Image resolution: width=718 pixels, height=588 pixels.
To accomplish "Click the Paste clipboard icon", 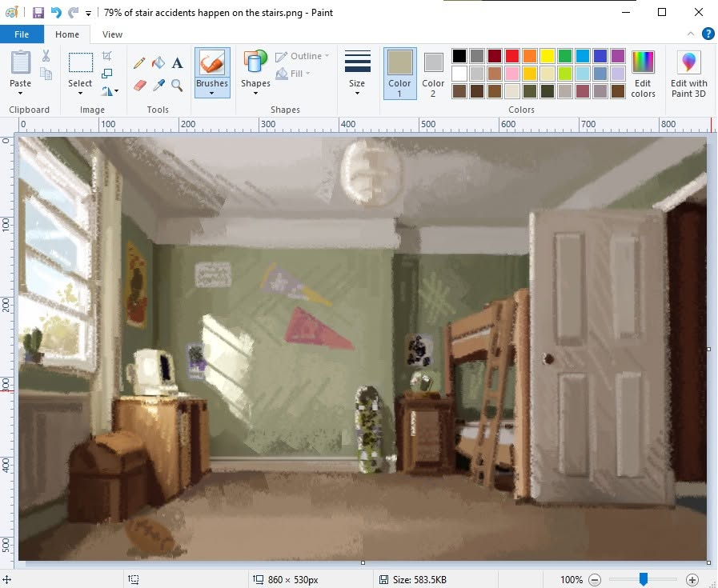I will click(x=21, y=62).
